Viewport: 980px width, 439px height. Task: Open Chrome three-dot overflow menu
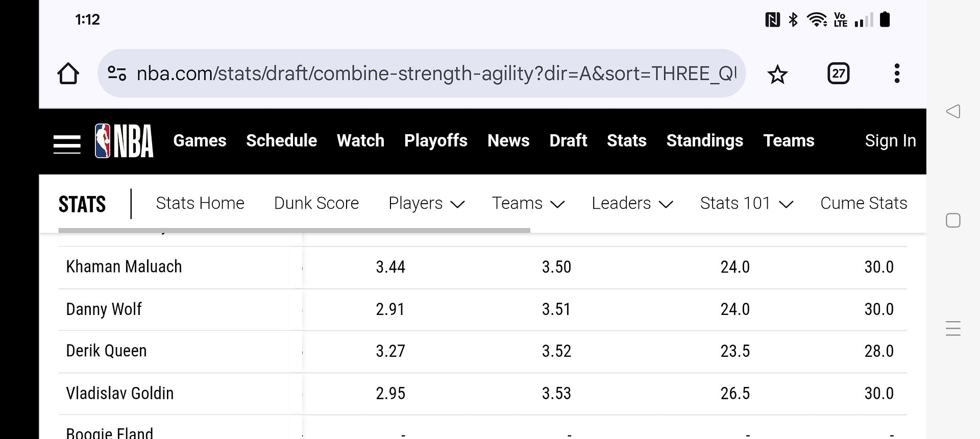coord(897,74)
